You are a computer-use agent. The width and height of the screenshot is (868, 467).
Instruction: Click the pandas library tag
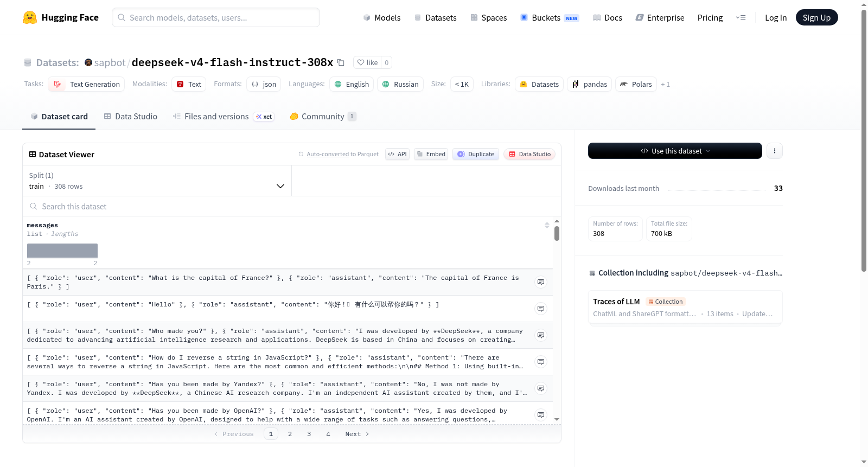pyautogui.click(x=590, y=84)
